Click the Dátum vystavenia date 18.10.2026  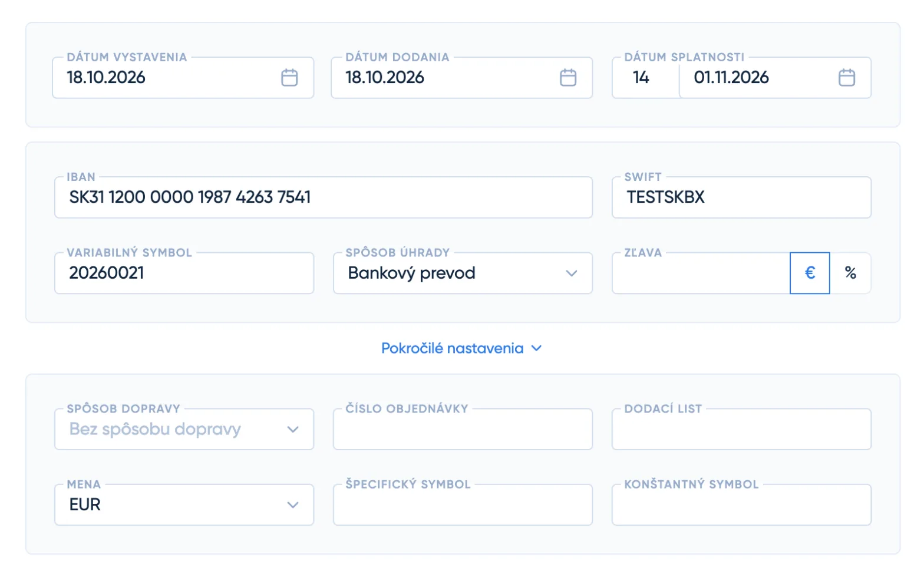[106, 77]
